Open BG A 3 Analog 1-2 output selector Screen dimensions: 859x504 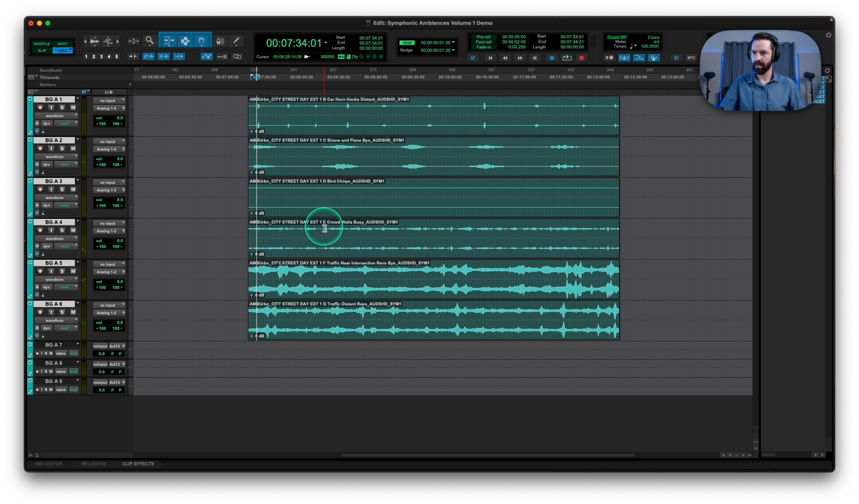(107, 190)
